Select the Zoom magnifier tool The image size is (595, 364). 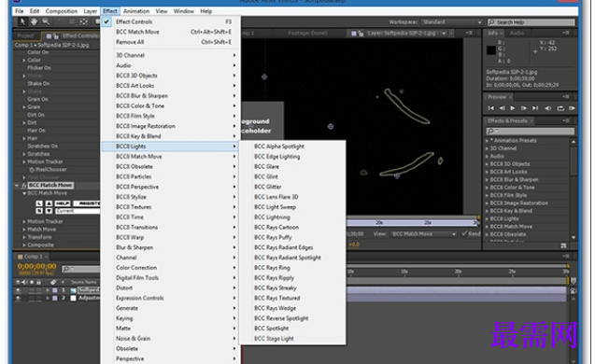(46, 21)
